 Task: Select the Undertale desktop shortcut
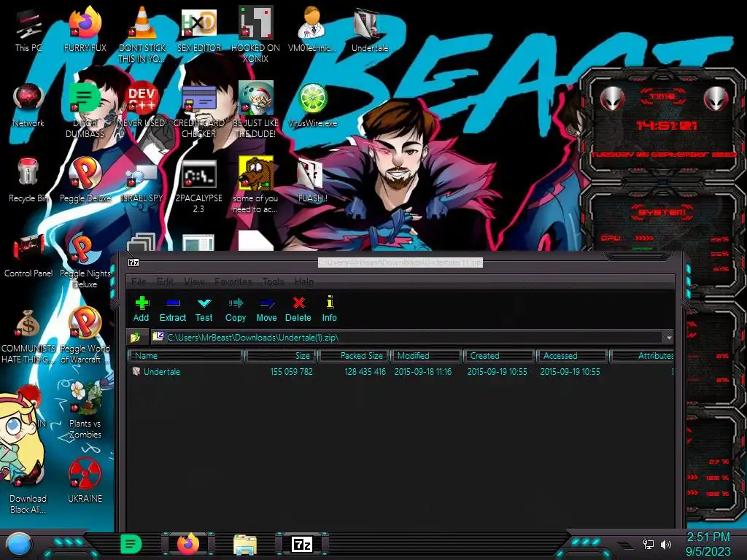(369, 29)
